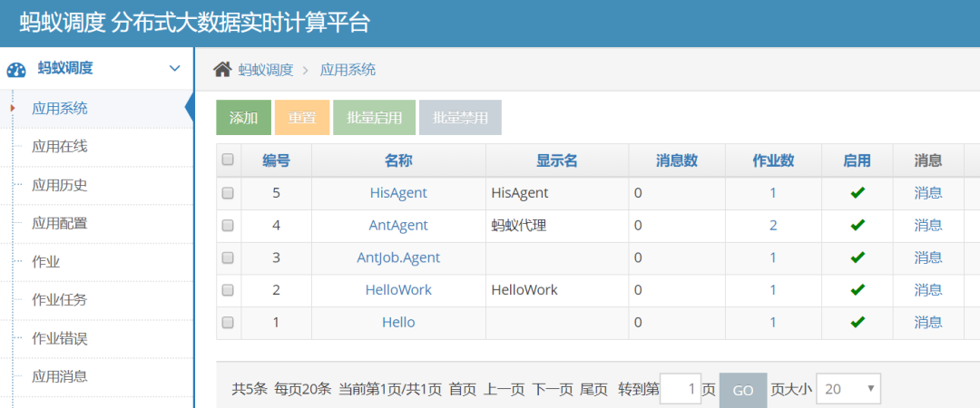Open 消息 link in AntAgent row
Screen dimensions: 980x408
point(928,226)
